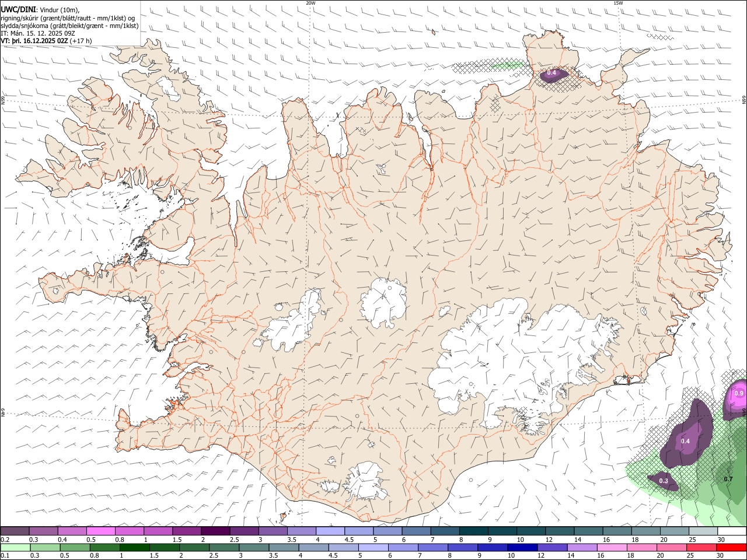Click the 0.4 value on the northern purple patch
This screenshot has width=747, height=560.
click(x=551, y=73)
